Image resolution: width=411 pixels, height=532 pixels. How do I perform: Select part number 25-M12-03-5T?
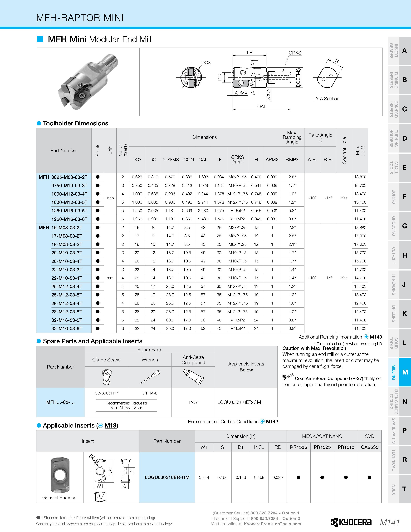(x=67, y=295)
